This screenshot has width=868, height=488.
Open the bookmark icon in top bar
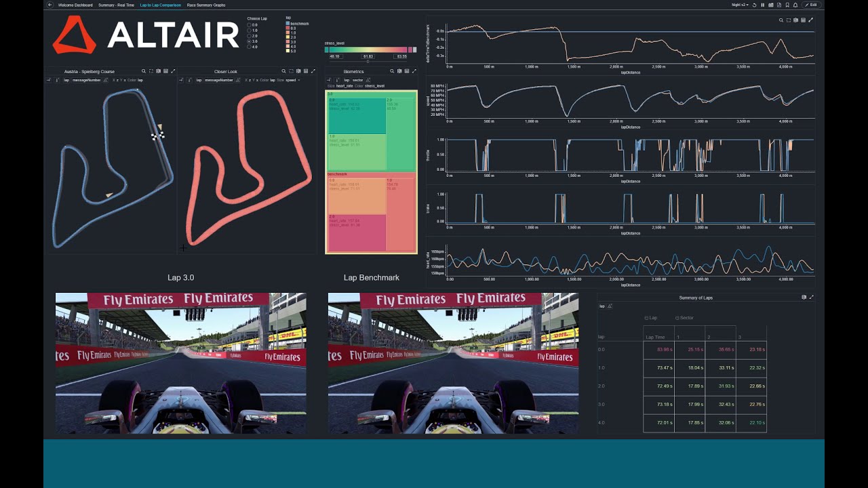tap(787, 5)
